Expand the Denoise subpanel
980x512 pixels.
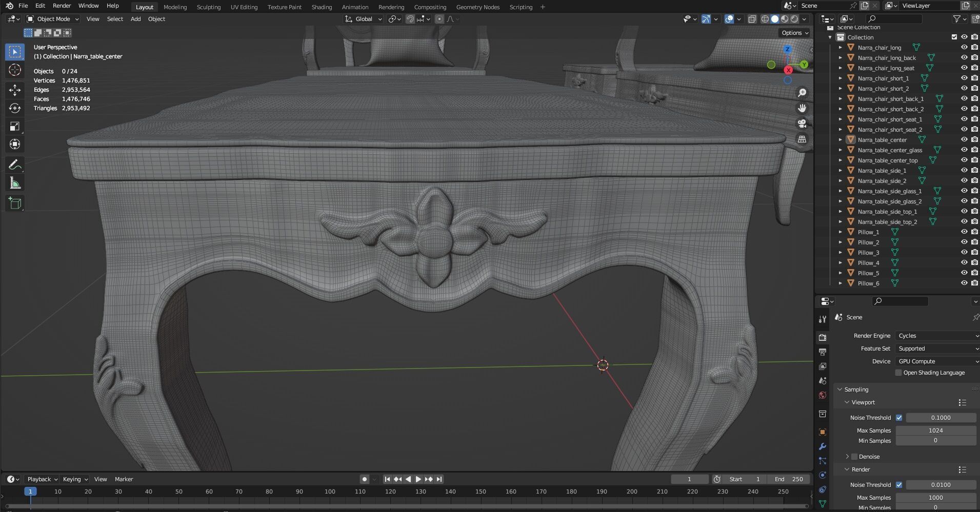click(847, 457)
